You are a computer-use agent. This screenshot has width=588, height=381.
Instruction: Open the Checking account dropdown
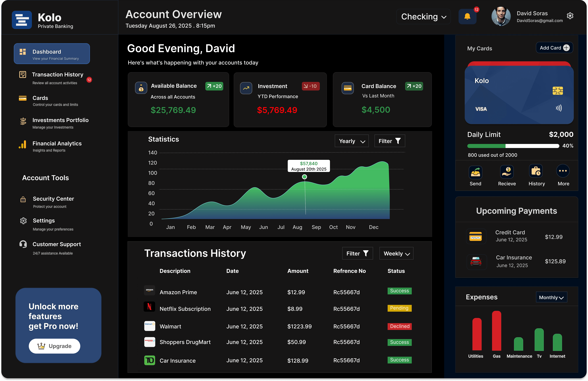(423, 17)
